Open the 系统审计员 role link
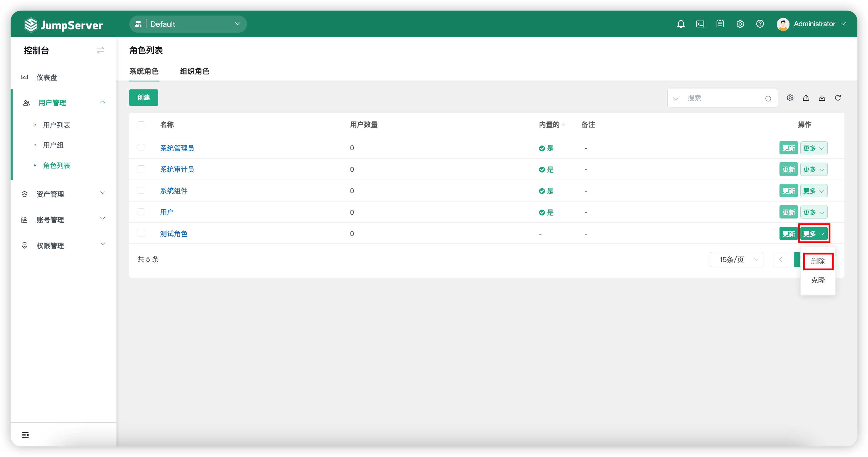 (x=177, y=169)
